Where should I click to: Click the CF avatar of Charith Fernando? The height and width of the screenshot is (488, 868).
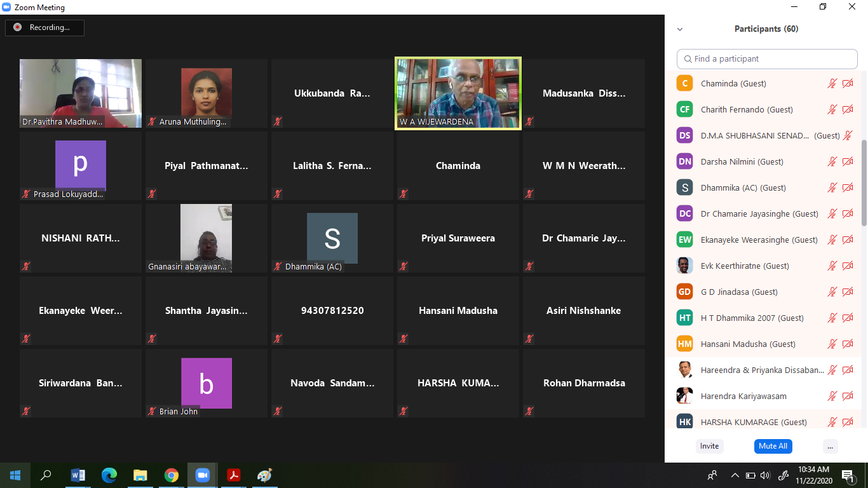click(684, 109)
